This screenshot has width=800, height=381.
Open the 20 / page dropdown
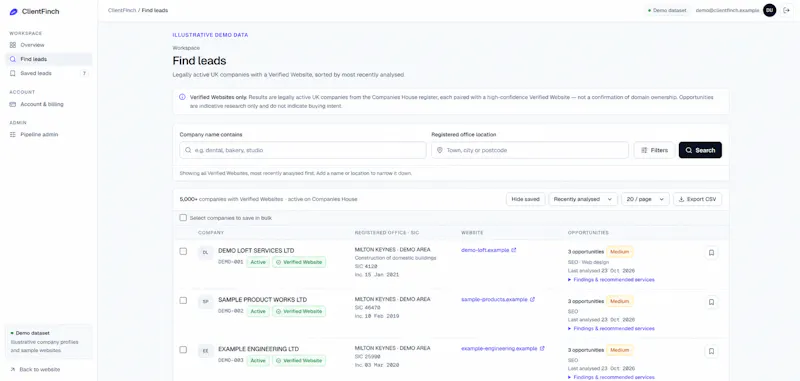(645, 199)
